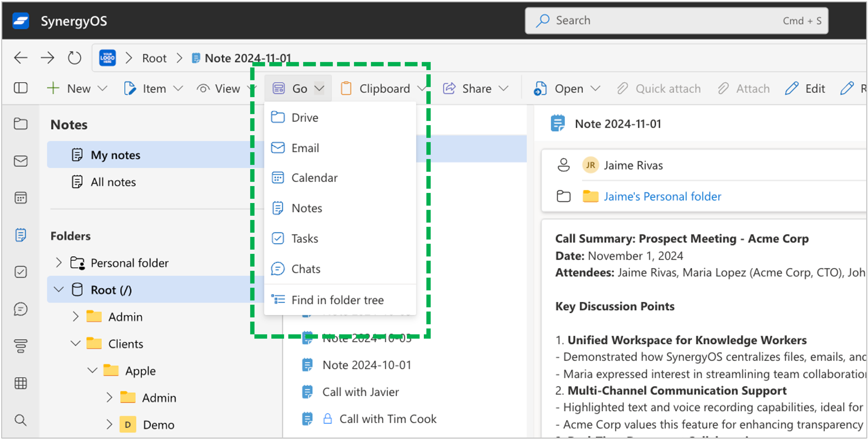This screenshot has width=868, height=439.
Task: Collapse the Go dropdown arrow
Action: coord(319,88)
